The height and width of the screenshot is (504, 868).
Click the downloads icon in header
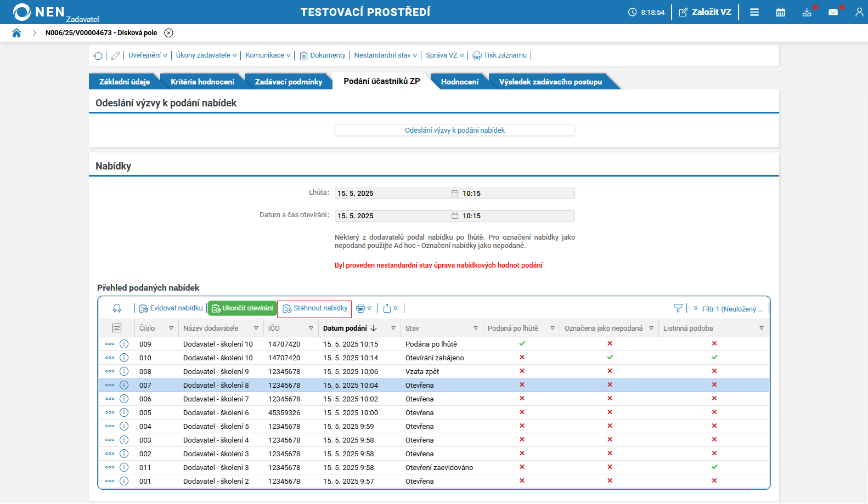pos(807,12)
